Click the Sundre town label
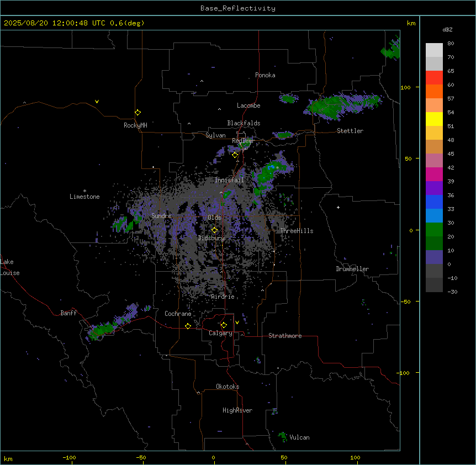The height and width of the screenshot is (465, 476). (x=161, y=216)
